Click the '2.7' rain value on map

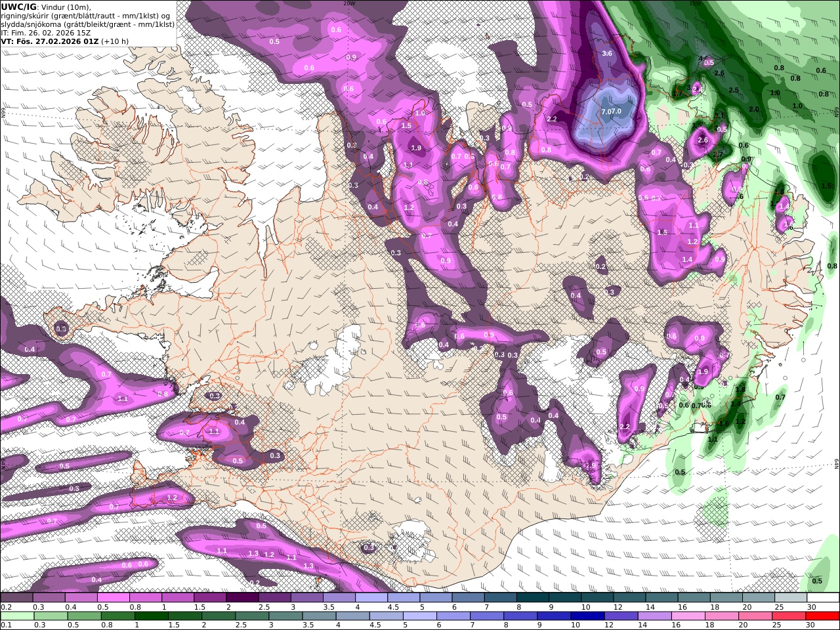coord(717,155)
